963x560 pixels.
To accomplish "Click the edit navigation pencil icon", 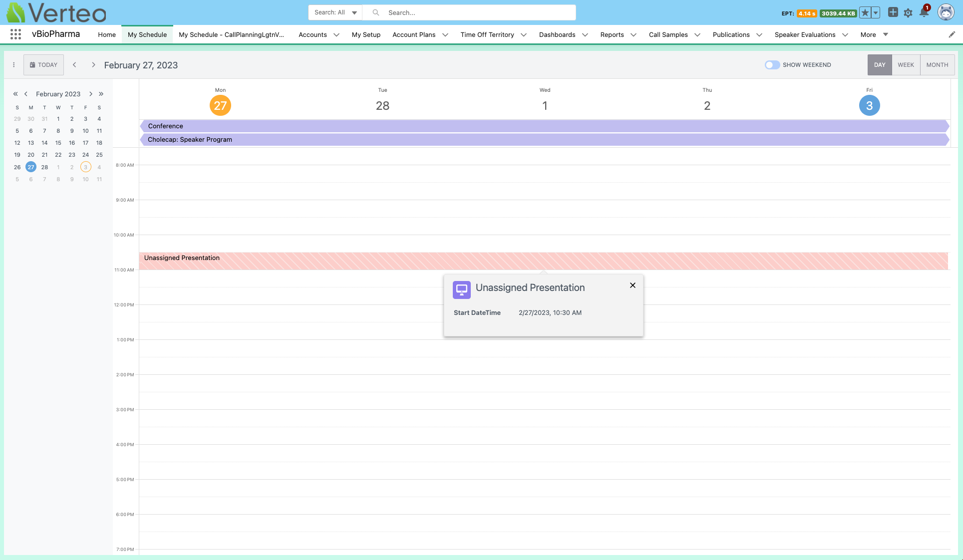I will [x=952, y=34].
